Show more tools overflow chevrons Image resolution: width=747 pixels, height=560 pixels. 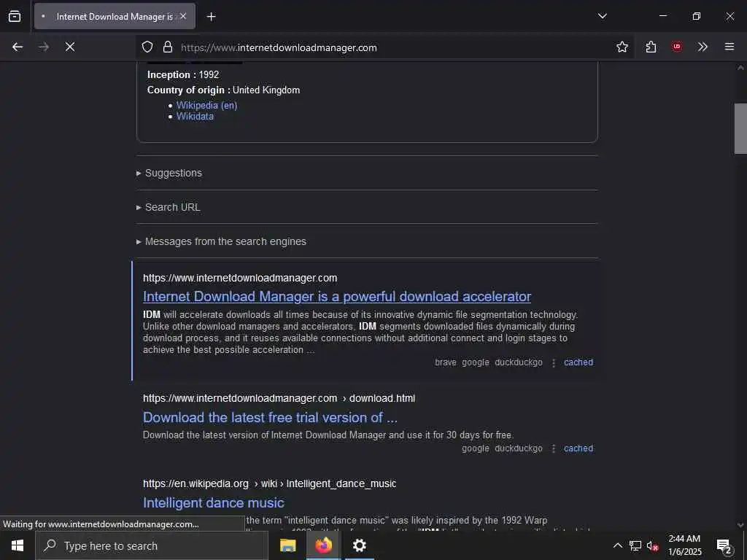click(703, 47)
